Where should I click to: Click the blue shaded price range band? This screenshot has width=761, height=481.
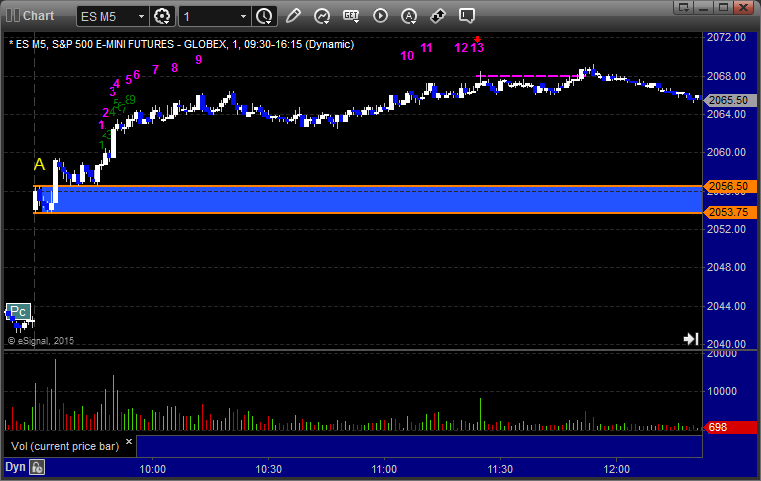pyautogui.click(x=370, y=200)
